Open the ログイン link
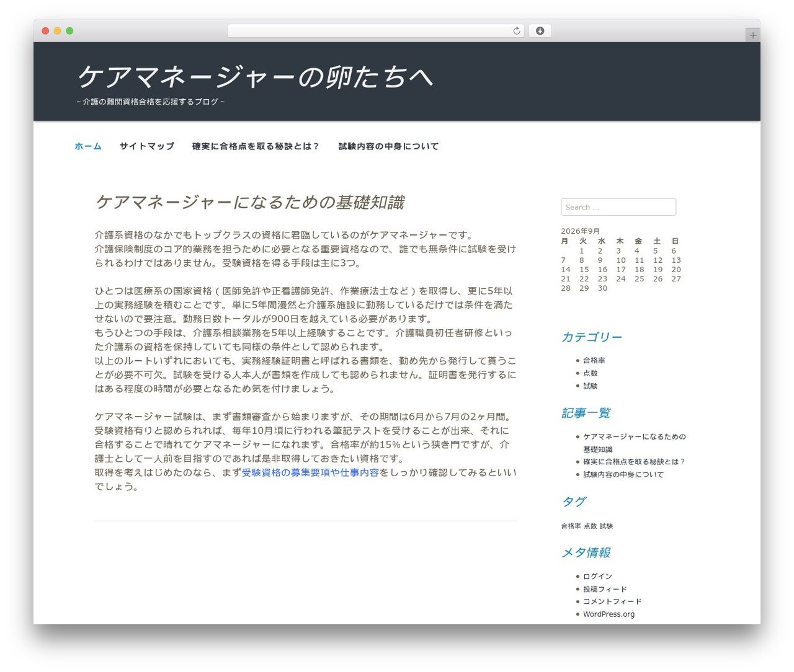 click(598, 576)
